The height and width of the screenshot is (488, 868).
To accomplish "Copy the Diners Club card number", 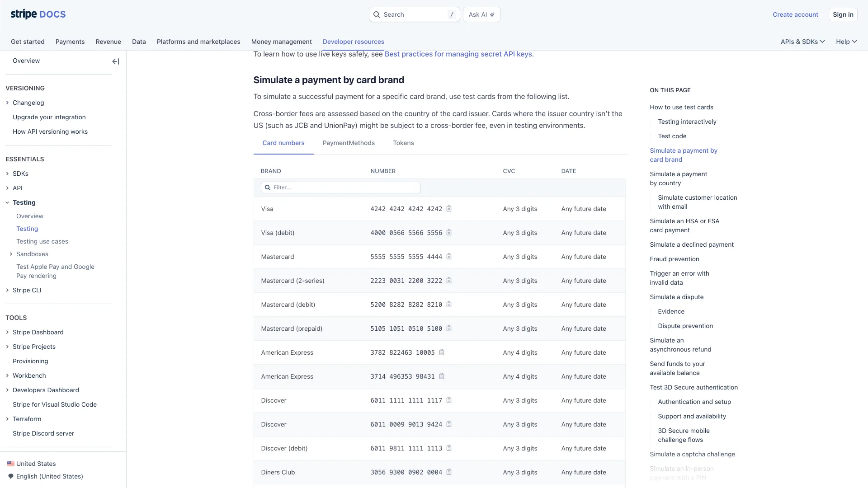I will pyautogui.click(x=449, y=472).
